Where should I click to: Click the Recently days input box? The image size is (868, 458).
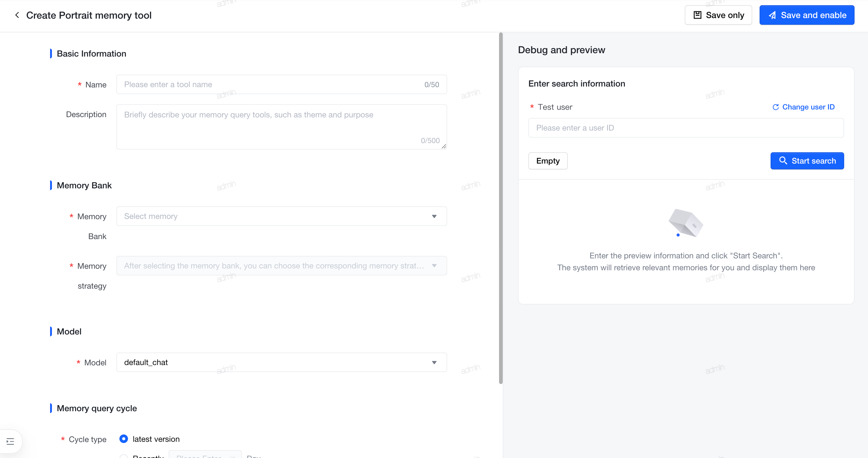coord(205,455)
